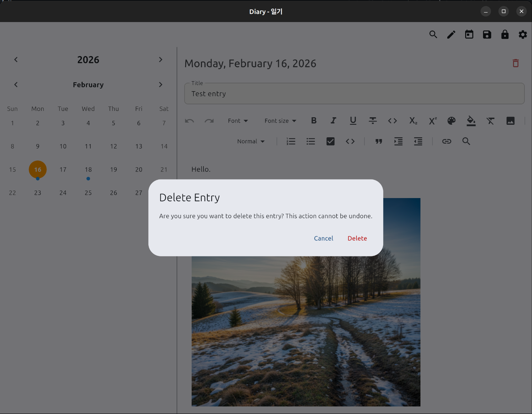532x414 pixels.
Task: Lock the diary with padlock icon
Action: coord(505,35)
